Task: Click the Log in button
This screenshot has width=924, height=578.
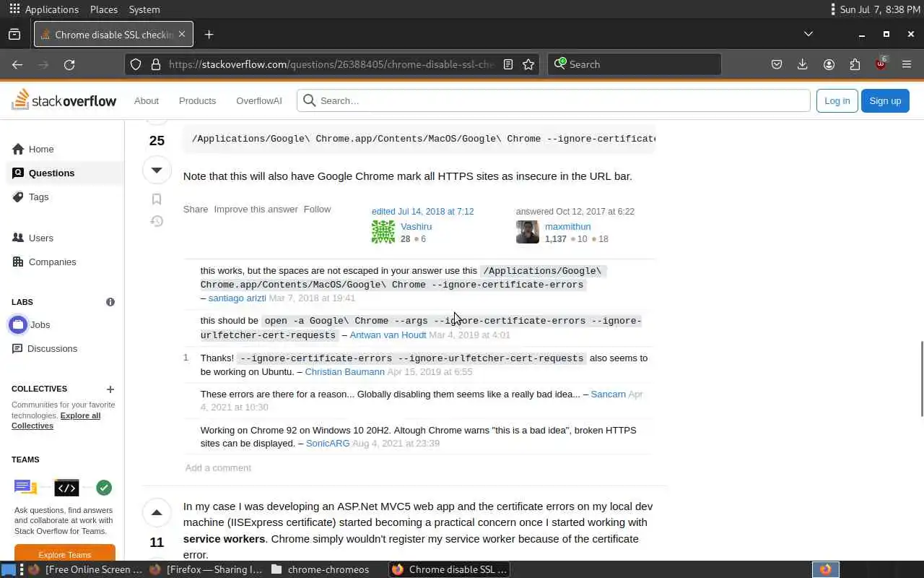Action: [837, 100]
